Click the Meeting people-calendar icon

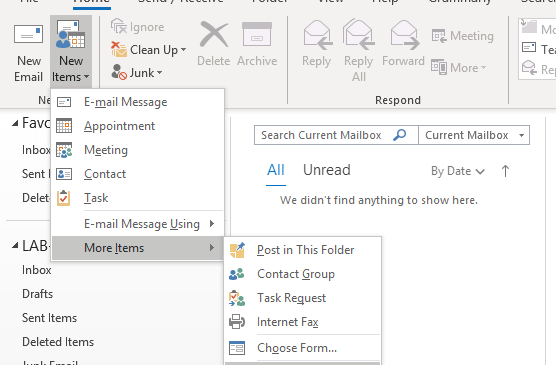point(64,150)
